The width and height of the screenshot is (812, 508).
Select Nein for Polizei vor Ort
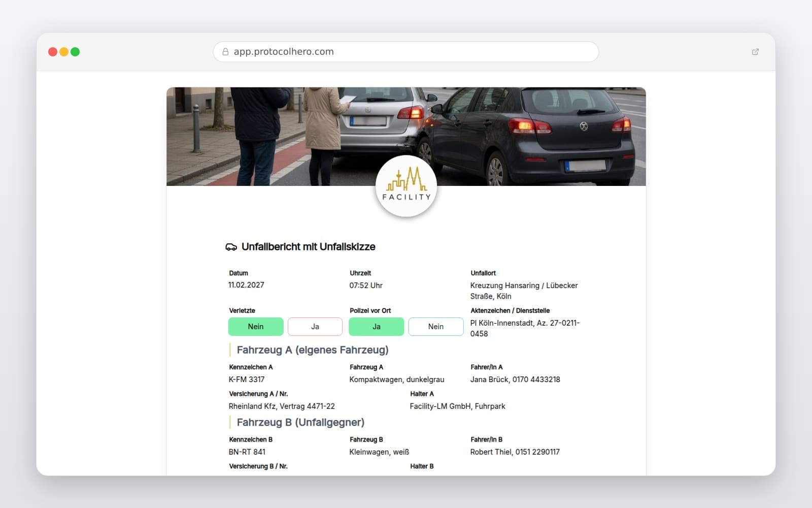pos(436,327)
